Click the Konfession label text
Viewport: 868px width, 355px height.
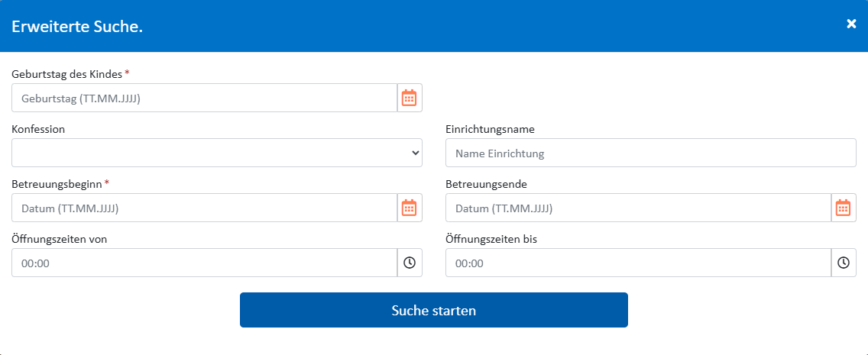pyautogui.click(x=38, y=129)
